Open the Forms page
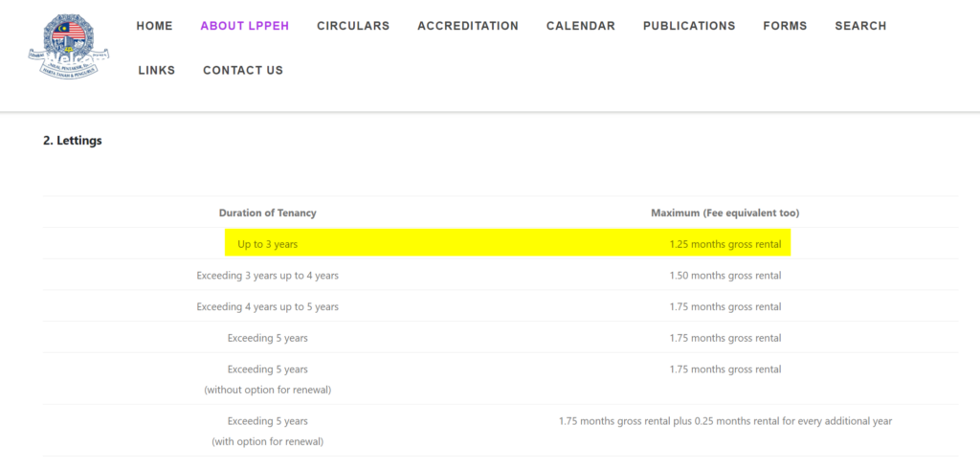This screenshot has width=980, height=469. (785, 26)
